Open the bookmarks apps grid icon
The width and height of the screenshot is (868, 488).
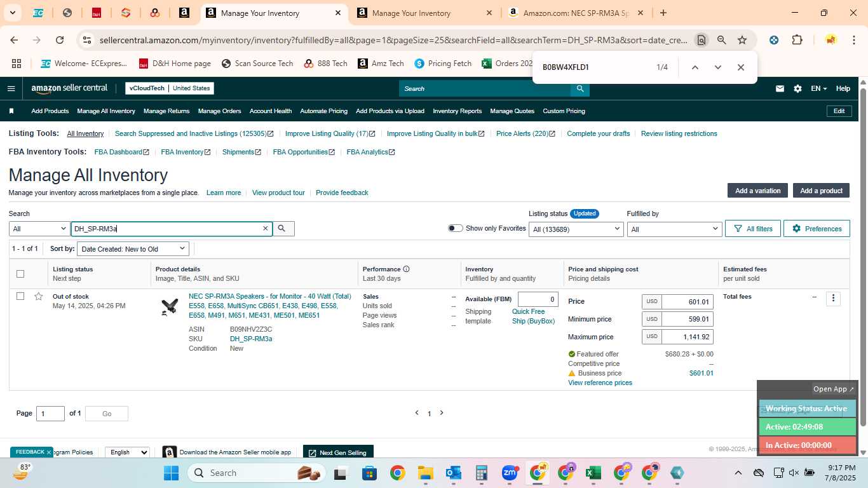[x=17, y=64]
